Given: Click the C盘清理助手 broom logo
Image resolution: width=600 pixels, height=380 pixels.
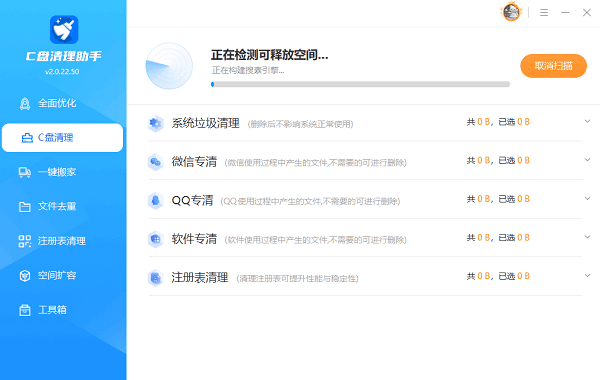Looking at the screenshot, I should coord(64,30).
